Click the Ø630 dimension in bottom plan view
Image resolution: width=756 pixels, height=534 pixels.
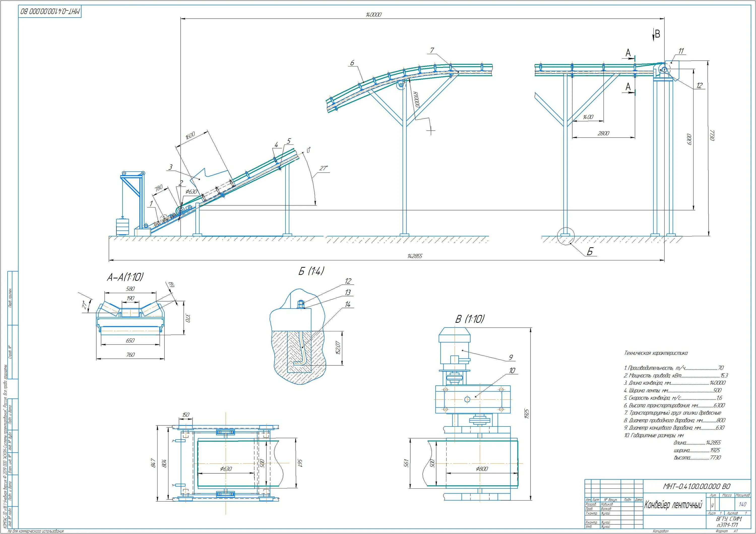(226, 469)
